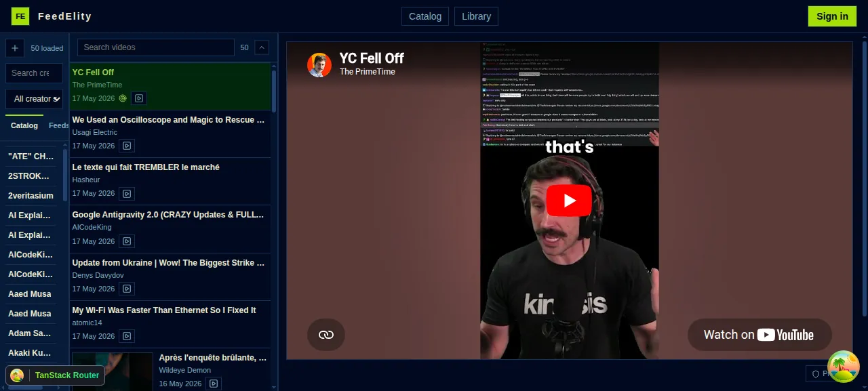Switch to the Feeds tab in sidebar
The image size is (868, 391).
59,125
